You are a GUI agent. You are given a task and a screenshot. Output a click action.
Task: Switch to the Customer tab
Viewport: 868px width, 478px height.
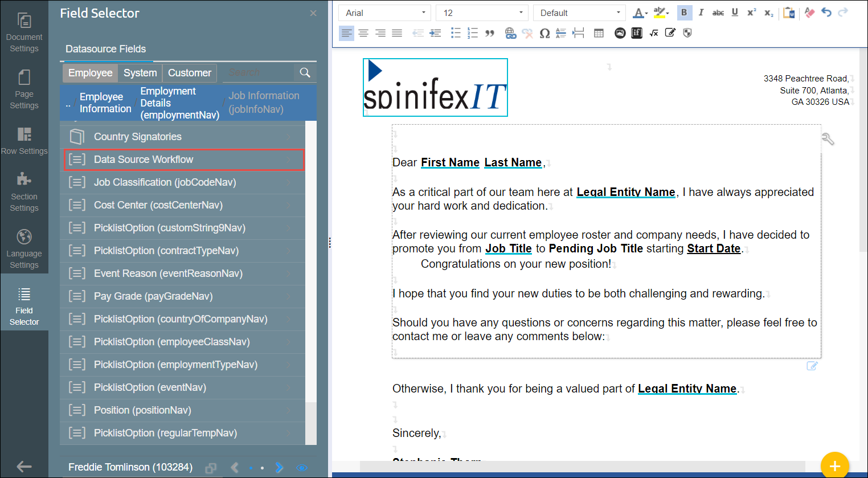point(189,73)
